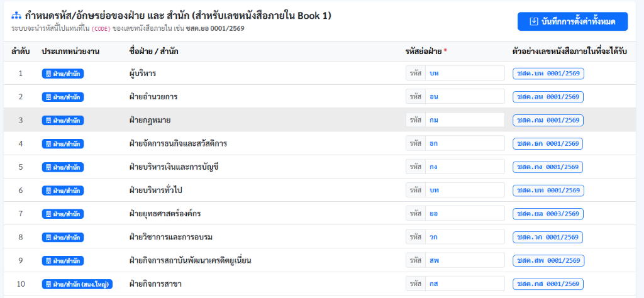
Task: Click the row number 5 cell
Action: click(x=21, y=167)
